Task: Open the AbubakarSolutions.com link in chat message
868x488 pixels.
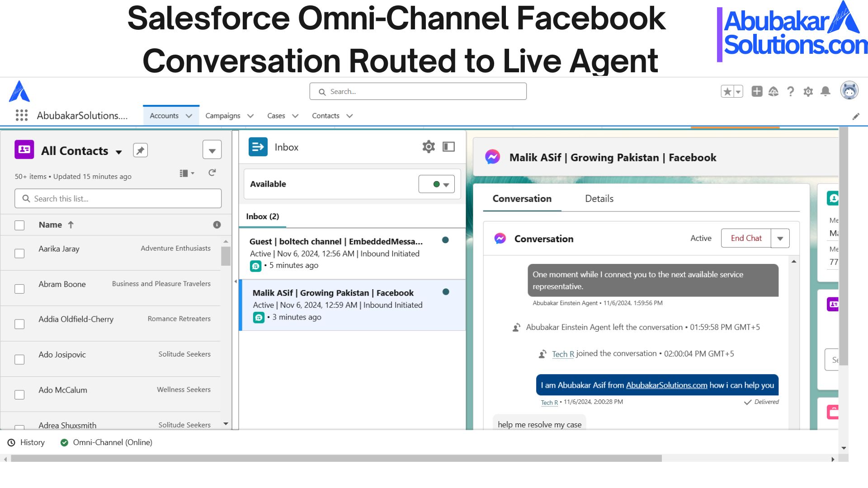Action: [x=666, y=385]
